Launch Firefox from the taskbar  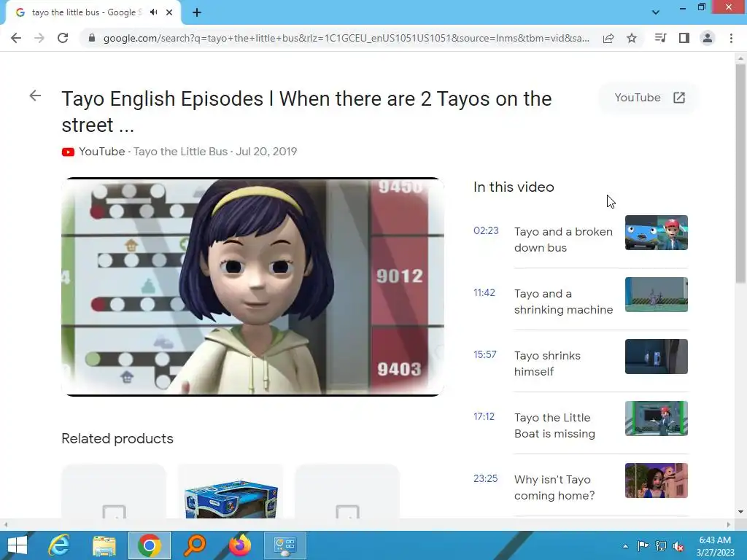(239, 545)
